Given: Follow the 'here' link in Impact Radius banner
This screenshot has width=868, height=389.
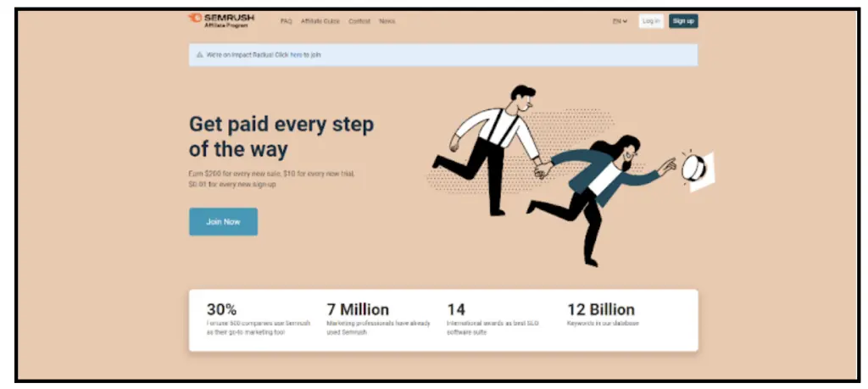Looking at the screenshot, I should [x=296, y=55].
